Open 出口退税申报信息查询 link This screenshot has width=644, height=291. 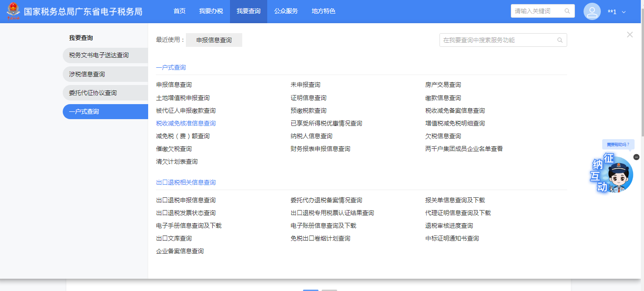(x=185, y=200)
